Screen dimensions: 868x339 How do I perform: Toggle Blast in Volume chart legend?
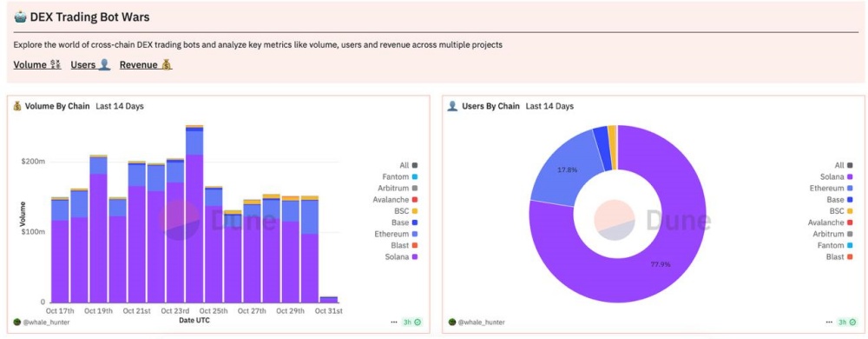pos(404,245)
